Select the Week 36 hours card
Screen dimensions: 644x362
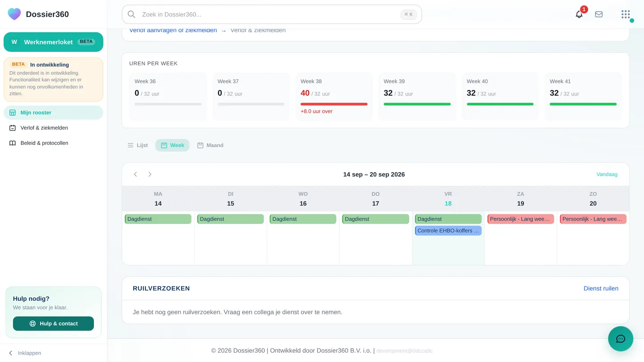click(168, 97)
